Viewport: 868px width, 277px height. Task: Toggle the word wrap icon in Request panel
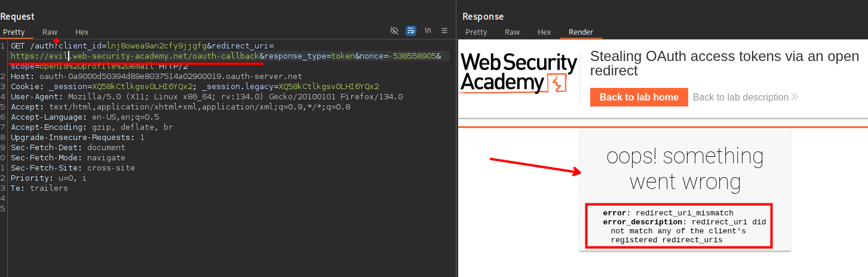click(411, 31)
